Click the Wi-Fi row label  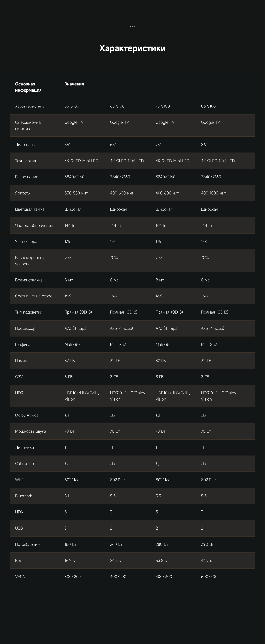point(20,480)
